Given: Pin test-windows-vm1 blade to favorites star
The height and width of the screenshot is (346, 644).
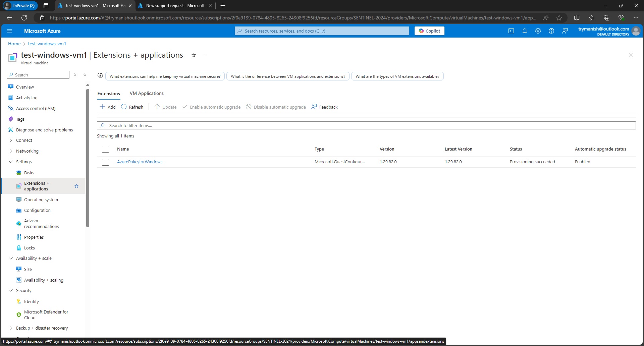Looking at the screenshot, I should pos(194,55).
